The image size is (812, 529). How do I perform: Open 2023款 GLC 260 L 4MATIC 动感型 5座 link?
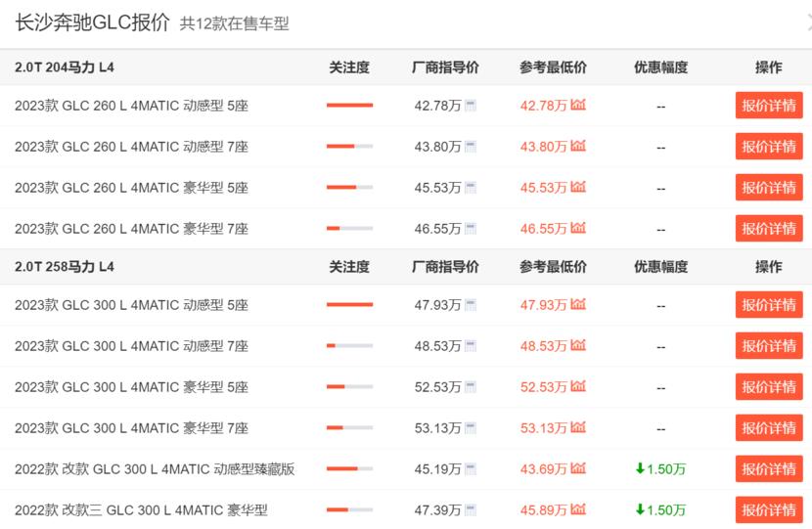pos(131,106)
